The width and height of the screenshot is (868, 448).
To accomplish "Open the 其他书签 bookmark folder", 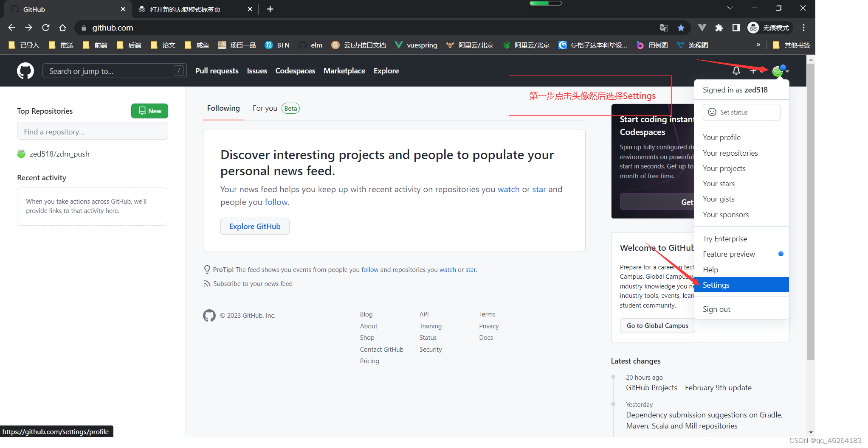I will point(792,45).
